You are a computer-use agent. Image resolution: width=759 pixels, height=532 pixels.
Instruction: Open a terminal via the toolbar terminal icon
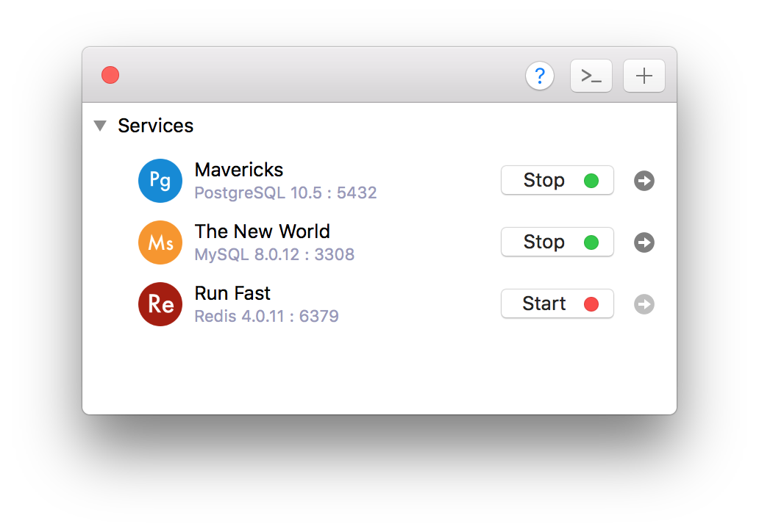click(x=591, y=75)
